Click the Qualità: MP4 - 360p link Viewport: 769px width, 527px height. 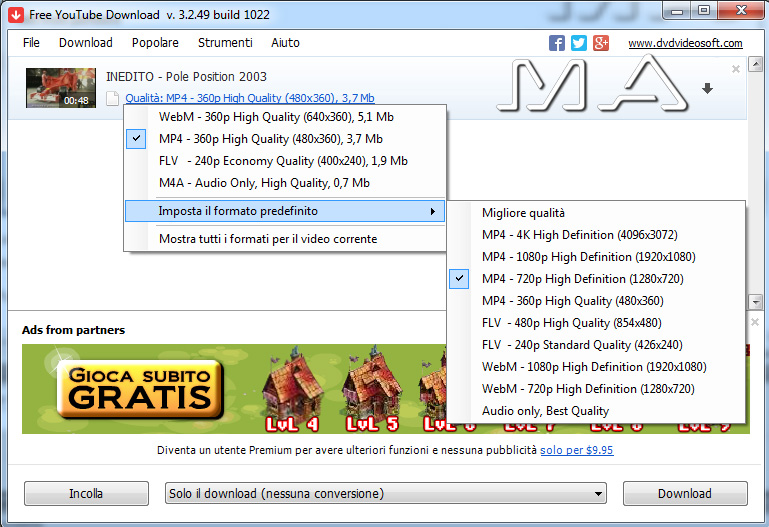[x=250, y=98]
